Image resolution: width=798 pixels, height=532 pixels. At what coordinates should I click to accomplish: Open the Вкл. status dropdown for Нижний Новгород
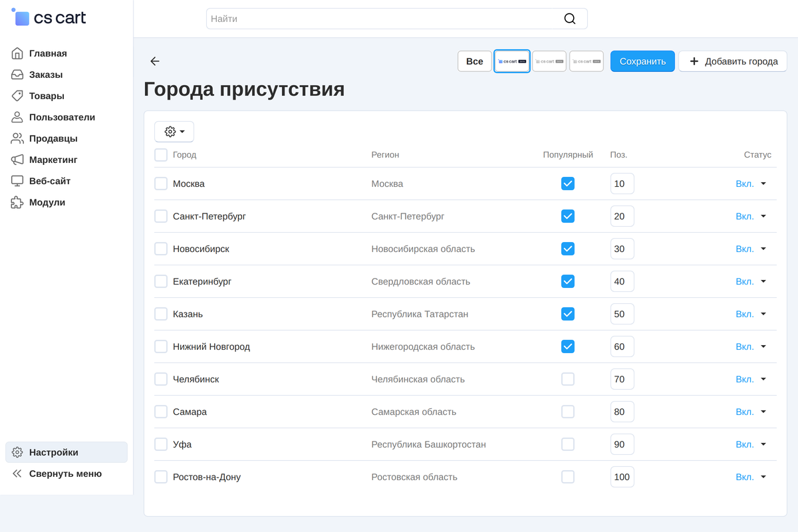751,346
